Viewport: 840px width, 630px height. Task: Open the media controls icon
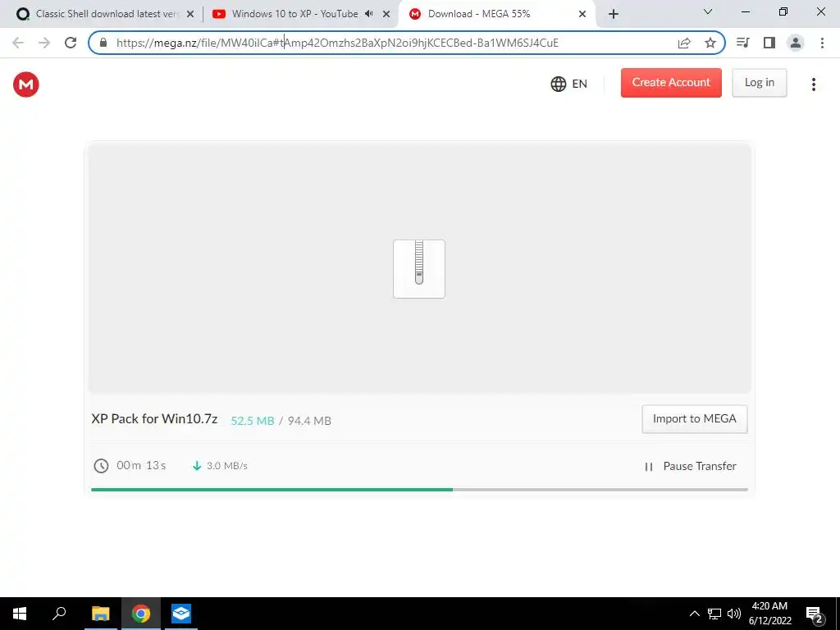click(742, 43)
